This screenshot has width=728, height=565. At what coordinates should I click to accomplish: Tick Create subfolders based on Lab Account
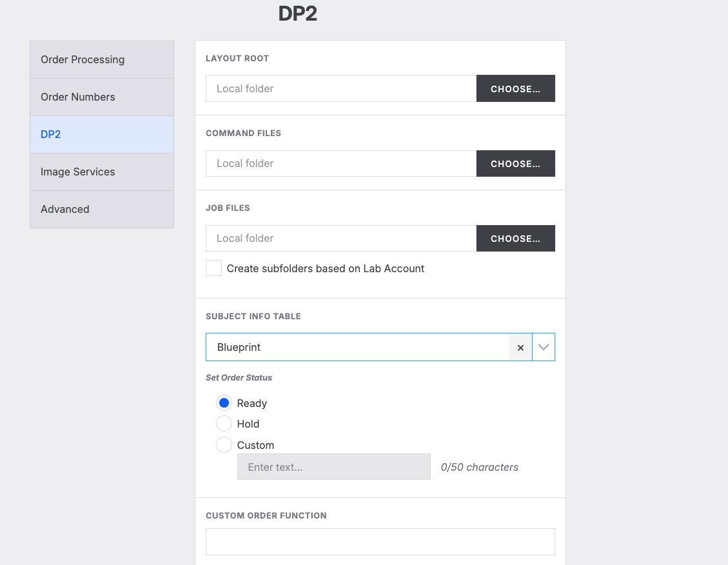[213, 268]
